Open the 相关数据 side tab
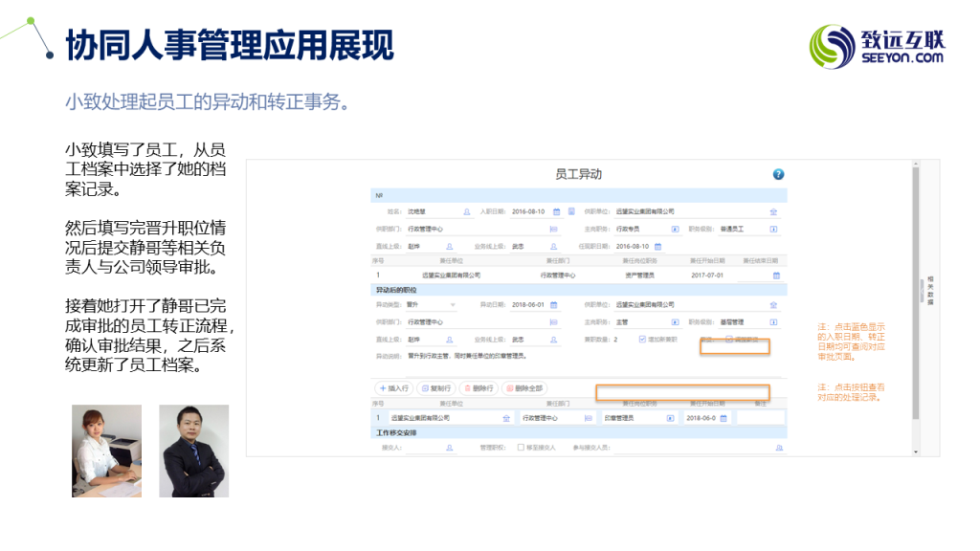This screenshot has height=551, width=980. click(930, 294)
